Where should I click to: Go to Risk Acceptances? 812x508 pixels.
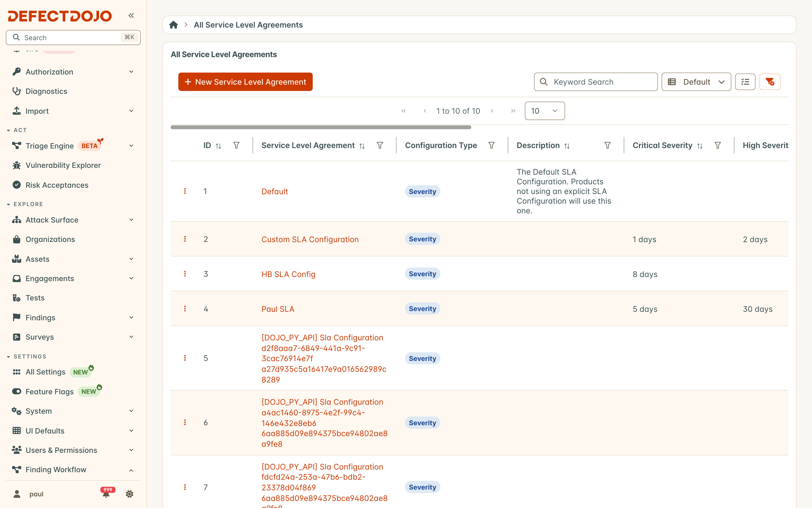point(57,185)
